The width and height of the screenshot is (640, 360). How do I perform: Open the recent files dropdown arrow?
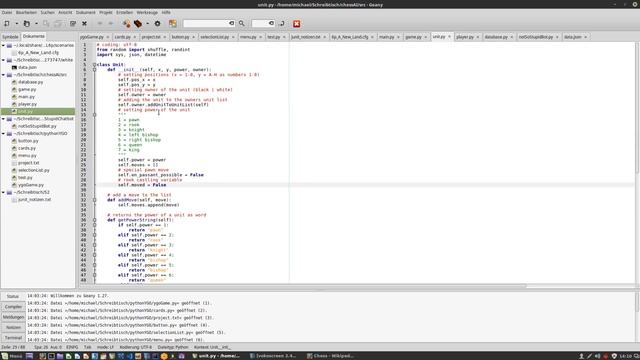[x=36, y=24]
